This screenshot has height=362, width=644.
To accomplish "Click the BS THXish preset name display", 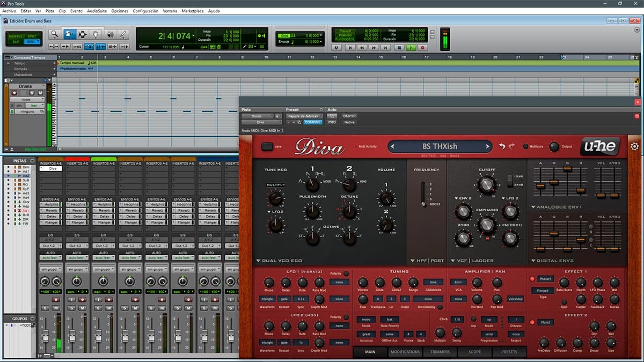I will tap(440, 146).
